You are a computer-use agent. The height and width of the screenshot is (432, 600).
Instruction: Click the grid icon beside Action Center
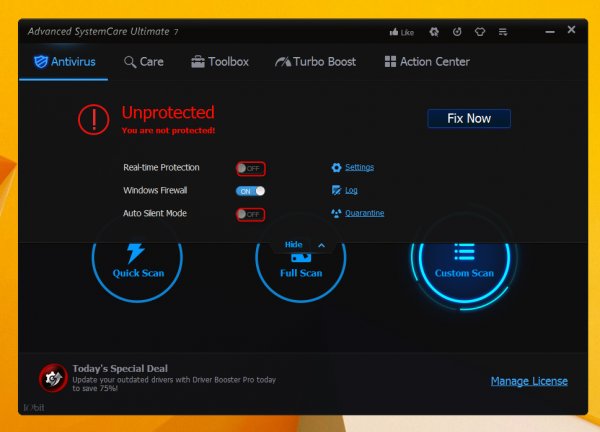pyautogui.click(x=390, y=62)
